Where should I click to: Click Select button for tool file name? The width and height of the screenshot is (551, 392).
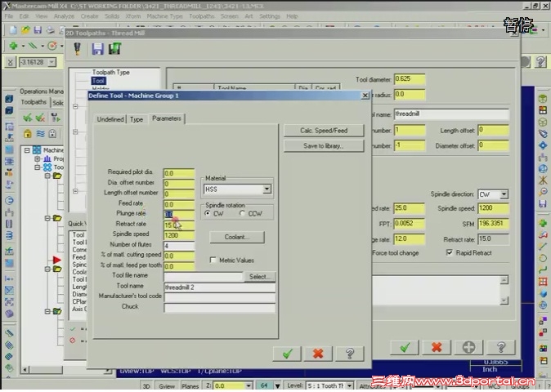pos(260,277)
